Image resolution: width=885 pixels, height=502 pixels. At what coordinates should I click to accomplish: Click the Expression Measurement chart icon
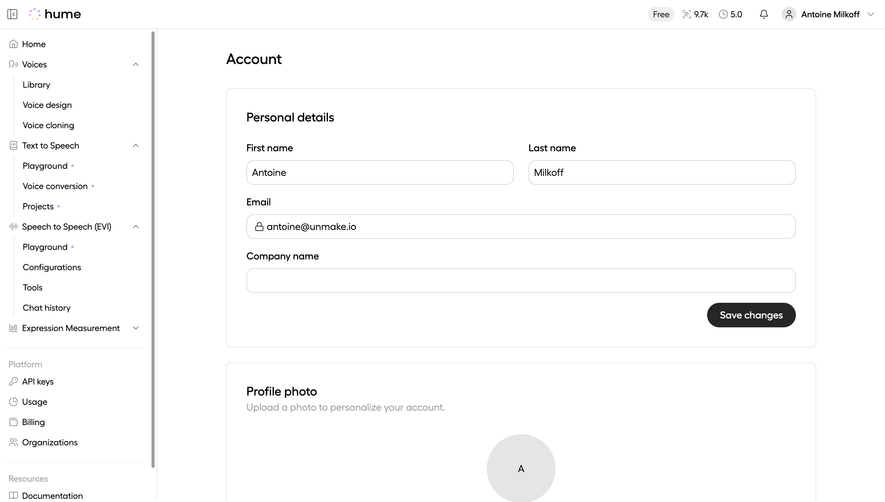(x=14, y=328)
